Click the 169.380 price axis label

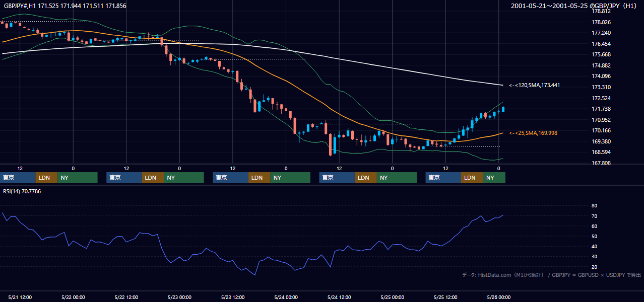tap(601, 141)
